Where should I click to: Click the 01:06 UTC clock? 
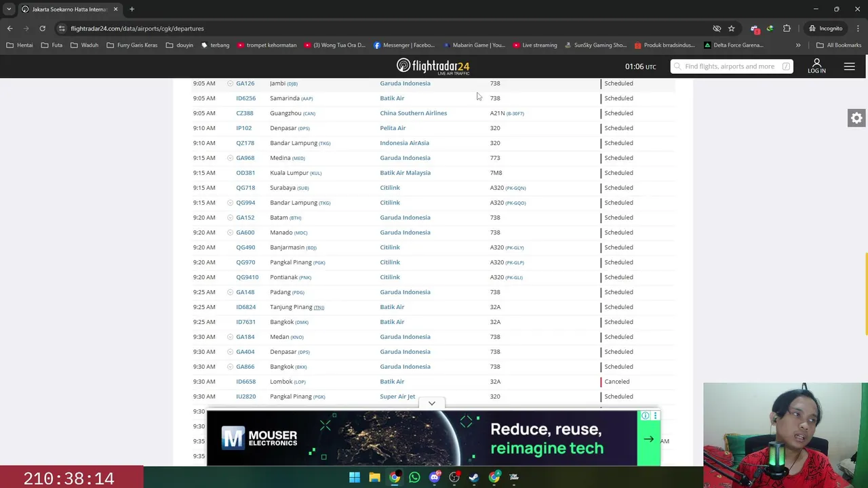640,66
